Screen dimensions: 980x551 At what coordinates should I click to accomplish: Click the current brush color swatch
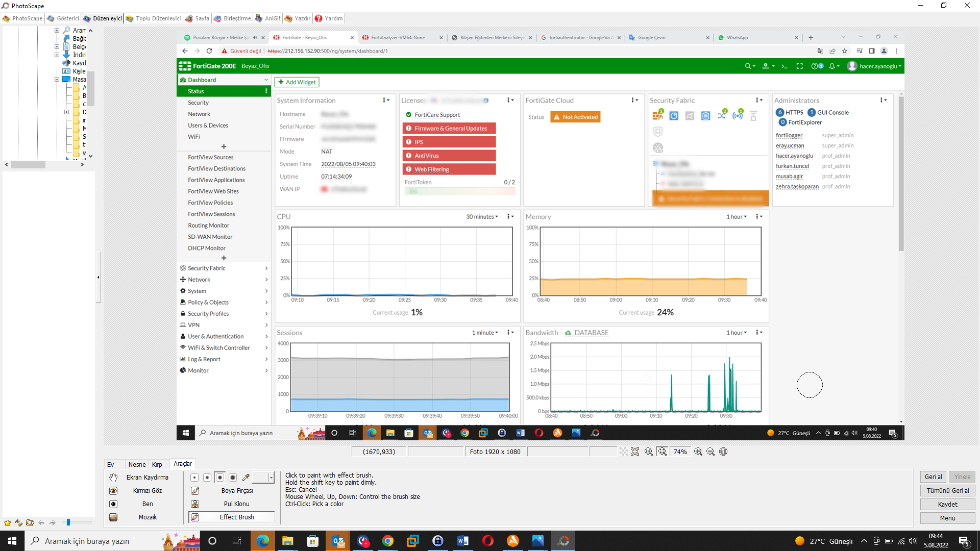[260, 478]
